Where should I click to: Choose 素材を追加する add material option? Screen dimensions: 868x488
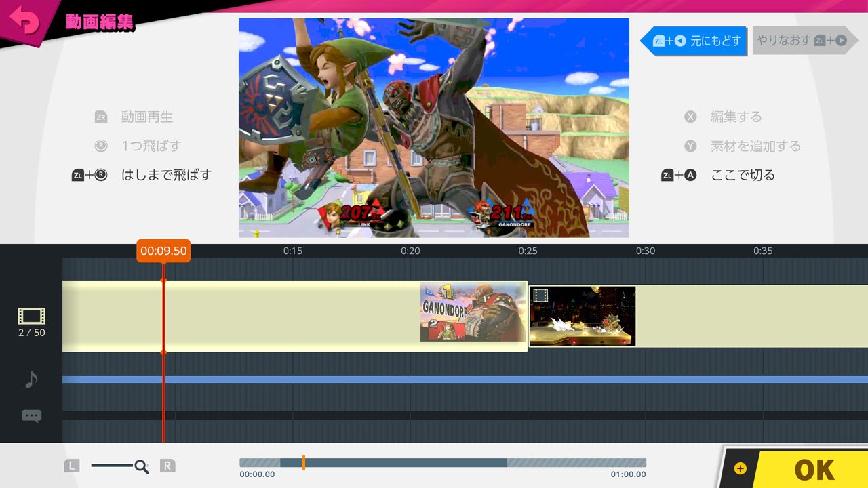755,146
